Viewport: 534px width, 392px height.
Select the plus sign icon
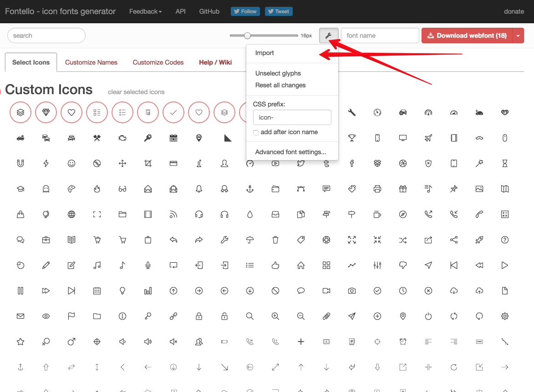[301, 342]
